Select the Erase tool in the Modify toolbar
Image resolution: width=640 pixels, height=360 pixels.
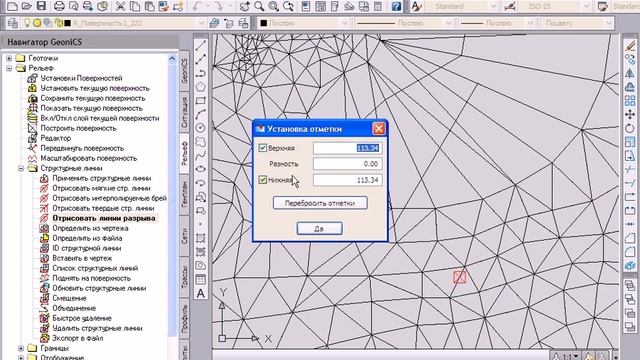click(x=630, y=46)
